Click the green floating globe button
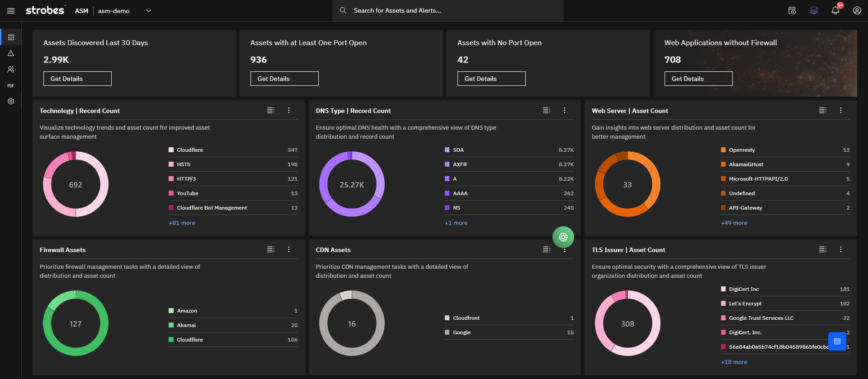868x379 pixels. coord(563,237)
